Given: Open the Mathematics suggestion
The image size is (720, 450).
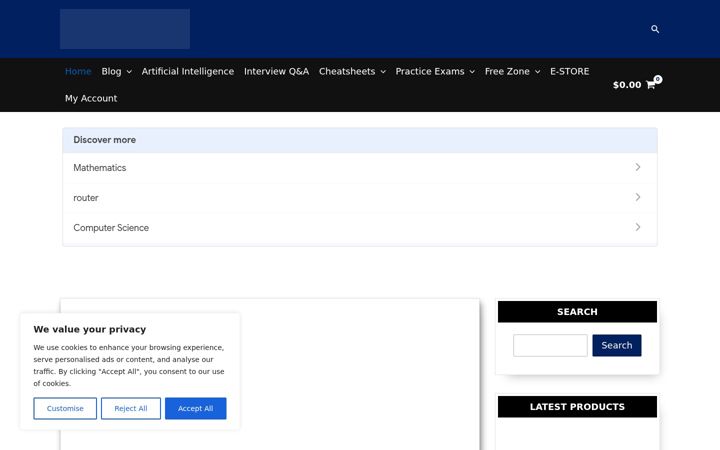Looking at the screenshot, I should [360, 168].
